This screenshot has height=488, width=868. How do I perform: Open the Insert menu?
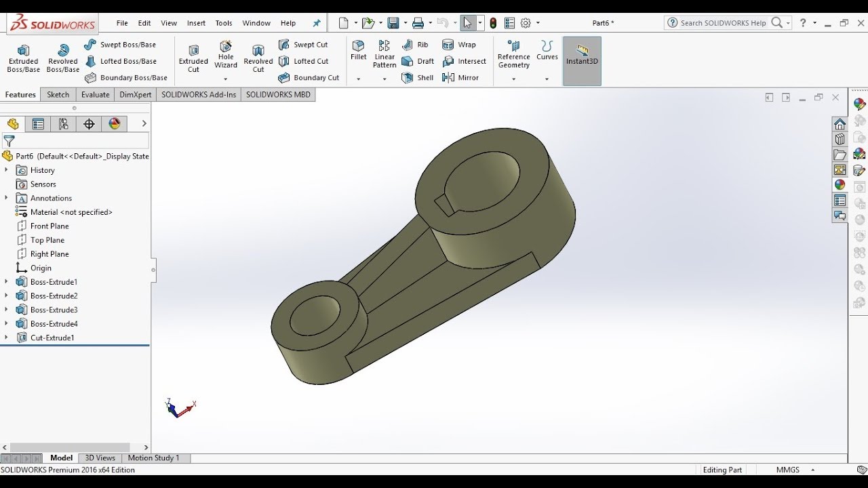click(196, 23)
